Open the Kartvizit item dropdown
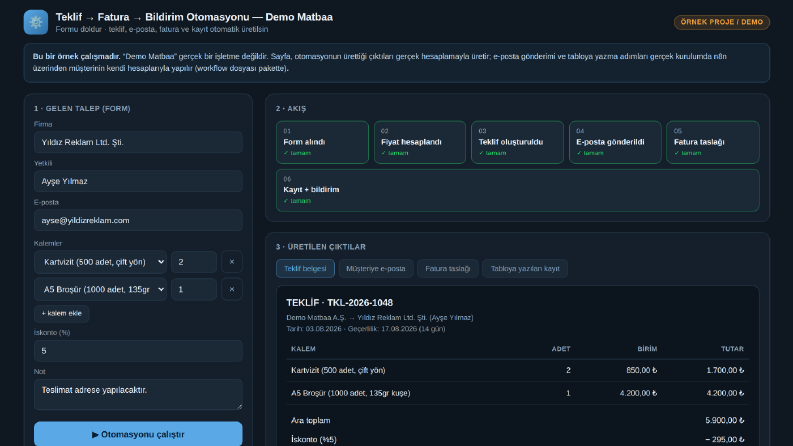The width and height of the screenshot is (793, 446). point(100,262)
